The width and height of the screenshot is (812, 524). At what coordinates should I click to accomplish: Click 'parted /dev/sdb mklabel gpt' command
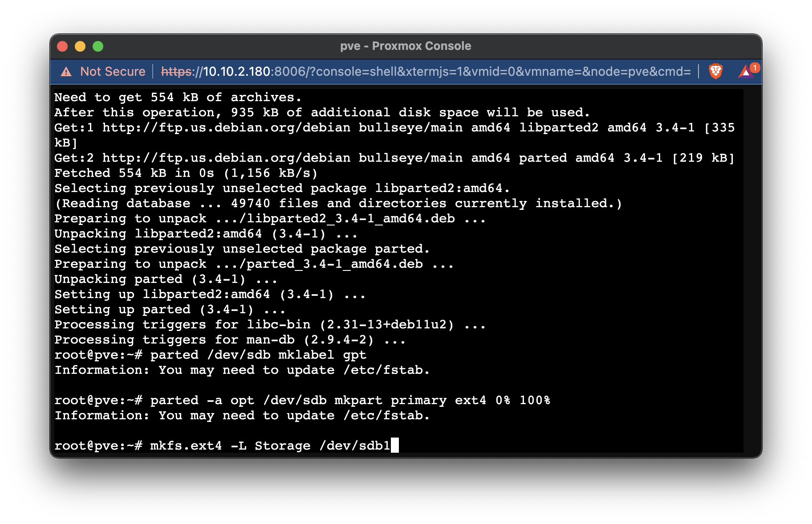[x=258, y=355]
